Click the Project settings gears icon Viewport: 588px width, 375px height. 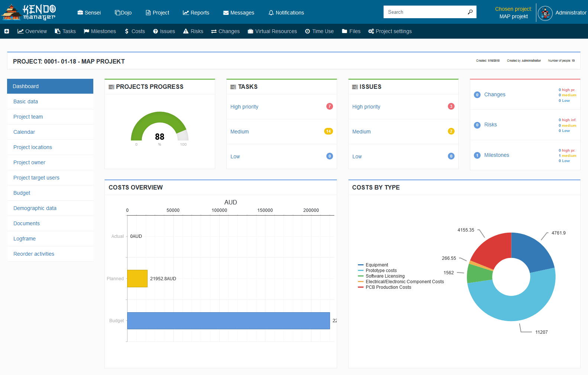coord(371,31)
